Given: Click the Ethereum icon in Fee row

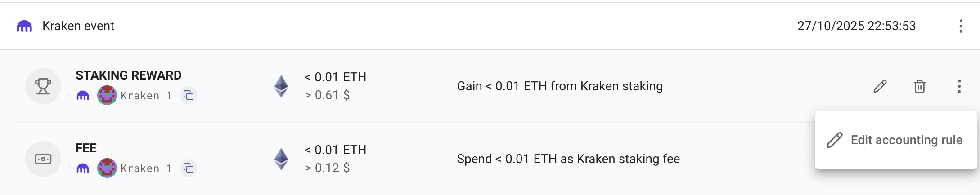Looking at the screenshot, I should coord(281,159).
